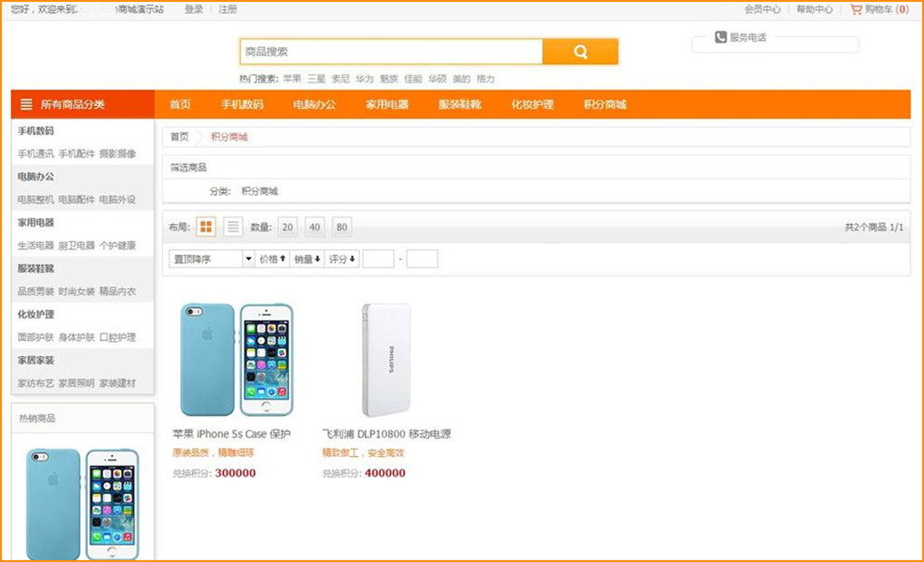Open sidebar category 个护健康
Image resolution: width=924 pixels, height=562 pixels.
[x=117, y=246]
